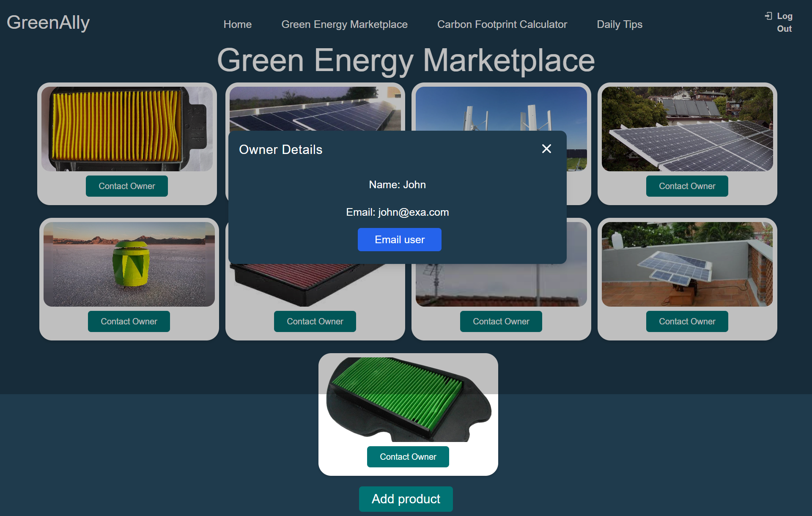
Task: Close the Owner Details dialog
Action: pyautogui.click(x=546, y=149)
